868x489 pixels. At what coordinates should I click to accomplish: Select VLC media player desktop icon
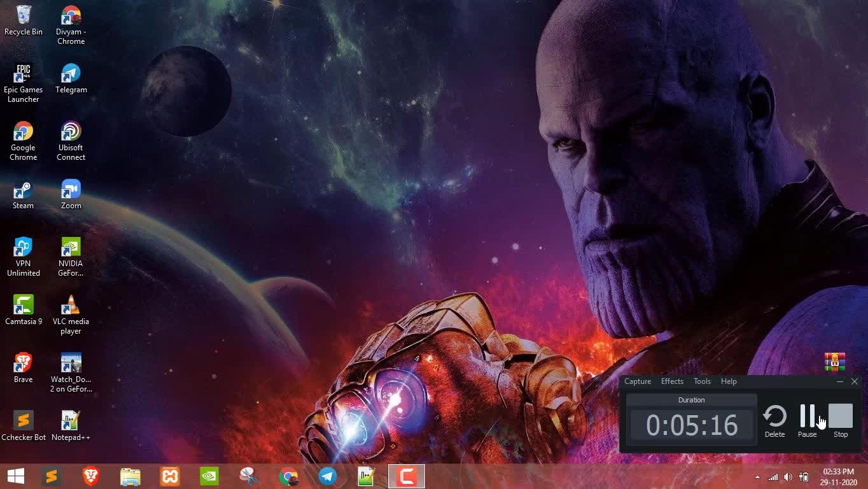71,315
